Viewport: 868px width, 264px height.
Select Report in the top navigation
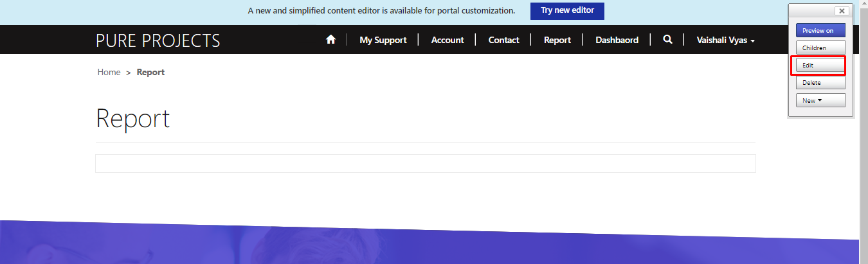[557, 40]
